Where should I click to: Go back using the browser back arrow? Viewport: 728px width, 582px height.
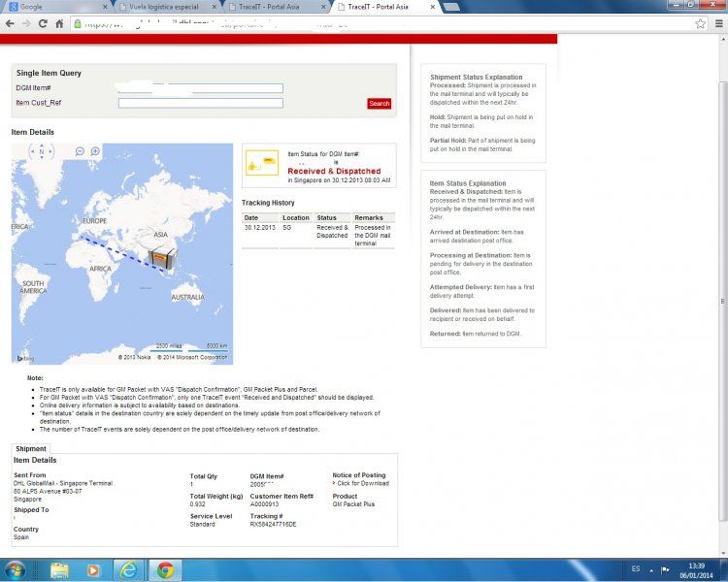tap(10, 23)
